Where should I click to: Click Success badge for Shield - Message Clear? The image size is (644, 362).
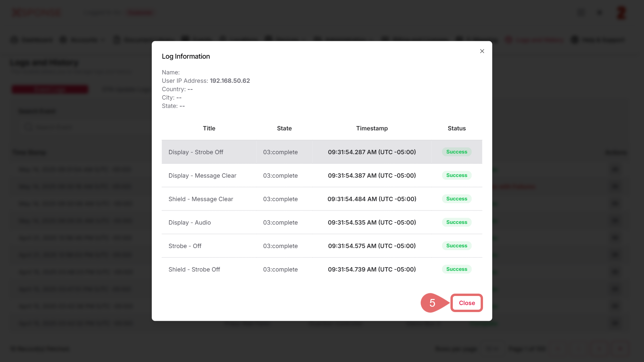(457, 199)
